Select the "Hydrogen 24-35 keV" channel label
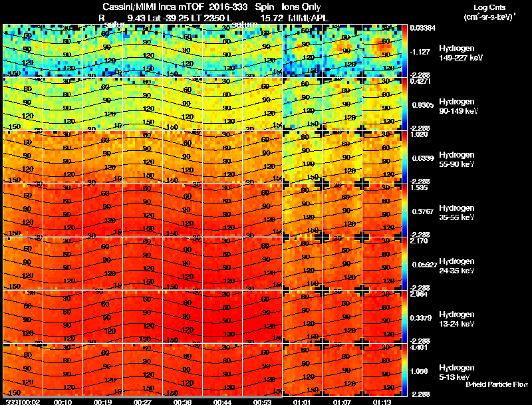The image size is (532, 405). pyautogui.click(x=457, y=266)
